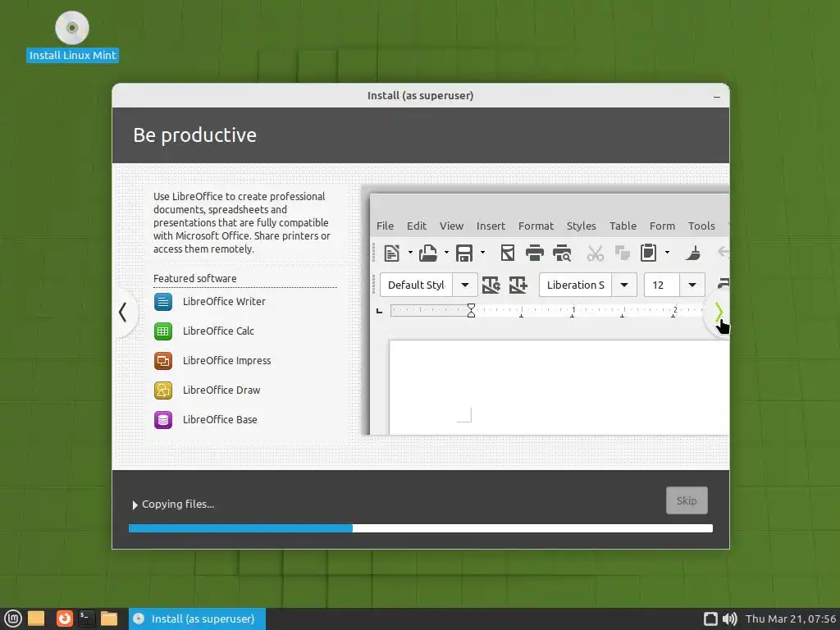Click the LibreOffice Calc label

pyautogui.click(x=218, y=331)
